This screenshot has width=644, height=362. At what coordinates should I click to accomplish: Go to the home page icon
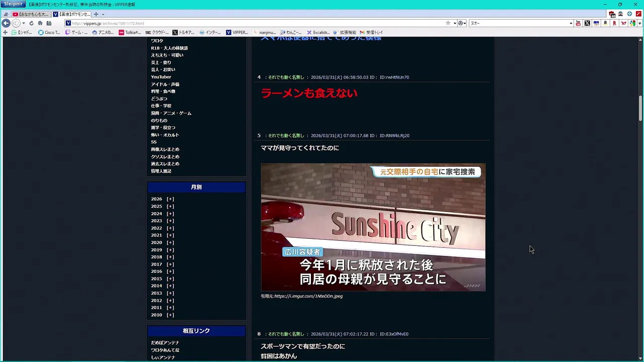(x=40, y=23)
